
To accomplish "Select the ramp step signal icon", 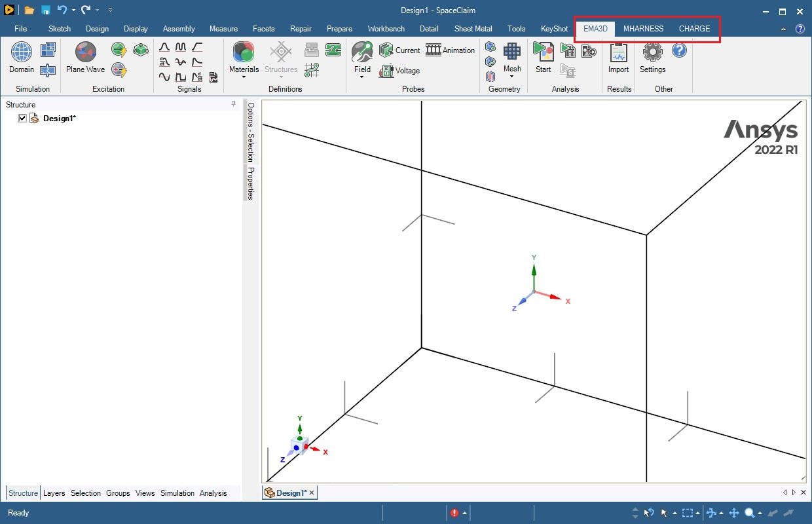I will [x=197, y=47].
